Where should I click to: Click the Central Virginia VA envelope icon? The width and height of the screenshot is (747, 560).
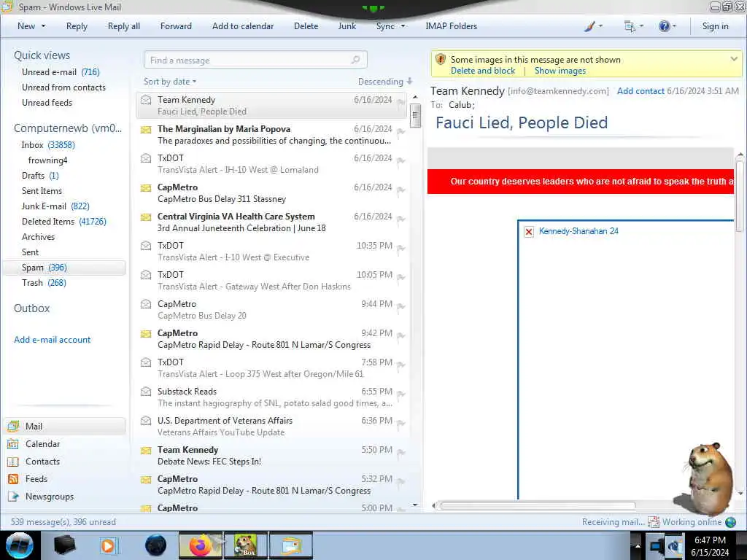tap(146, 217)
